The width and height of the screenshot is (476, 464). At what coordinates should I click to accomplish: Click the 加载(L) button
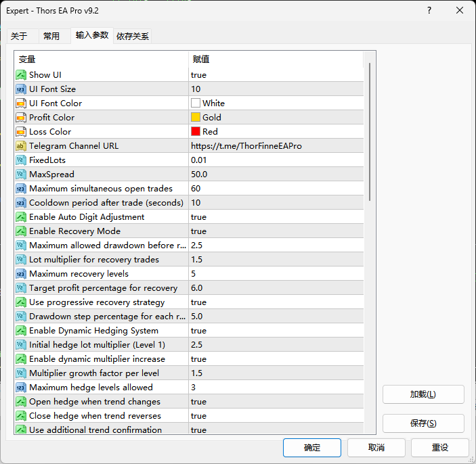point(423,394)
